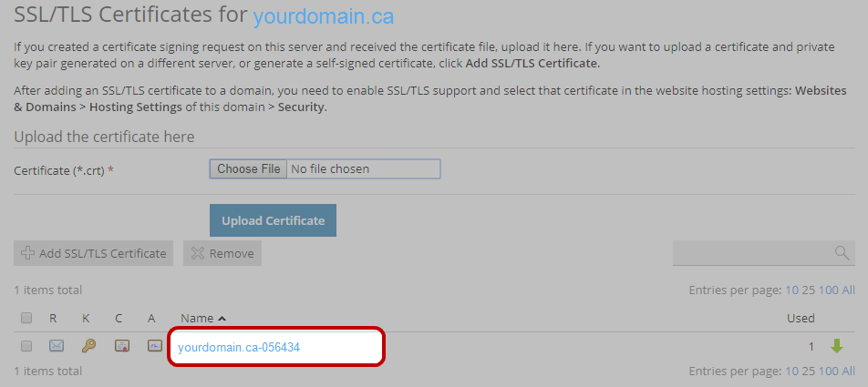This screenshot has height=387, width=868.
Task: Click the Used column header
Action: coord(801,318)
